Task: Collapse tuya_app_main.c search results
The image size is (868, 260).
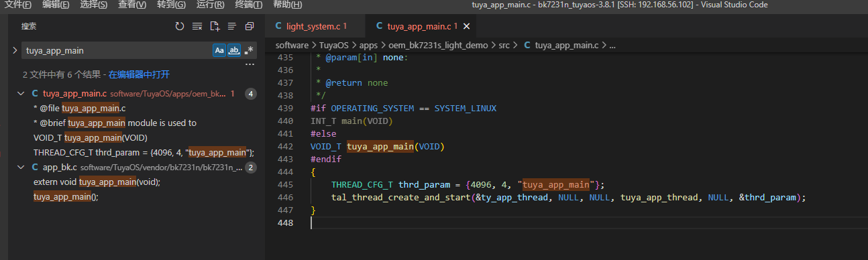Action: point(21,94)
